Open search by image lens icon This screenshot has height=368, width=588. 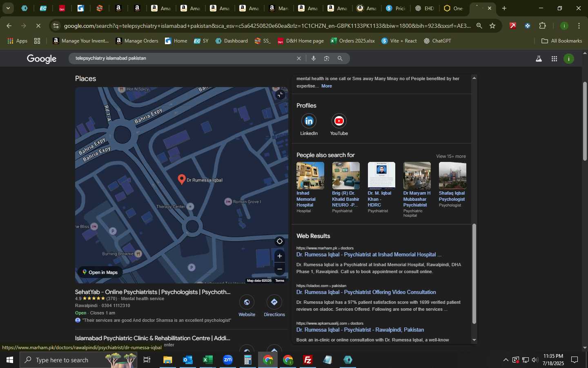point(327,58)
